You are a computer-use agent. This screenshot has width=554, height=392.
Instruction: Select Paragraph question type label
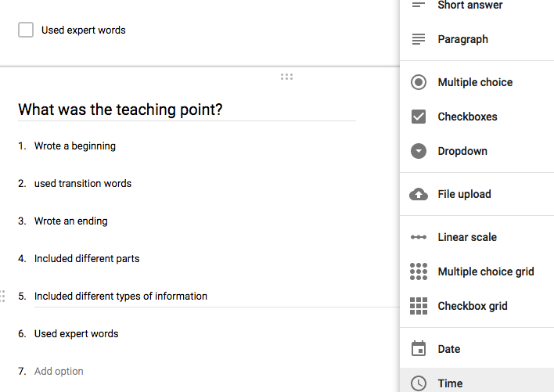click(x=462, y=39)
